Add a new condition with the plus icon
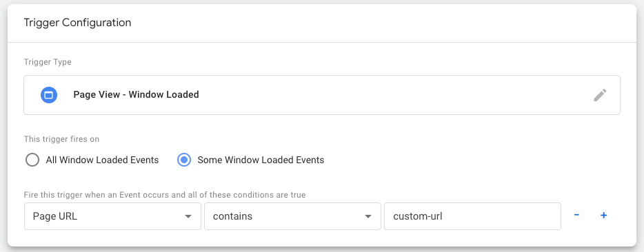This screenshot has width=644, height=252. 604,215
